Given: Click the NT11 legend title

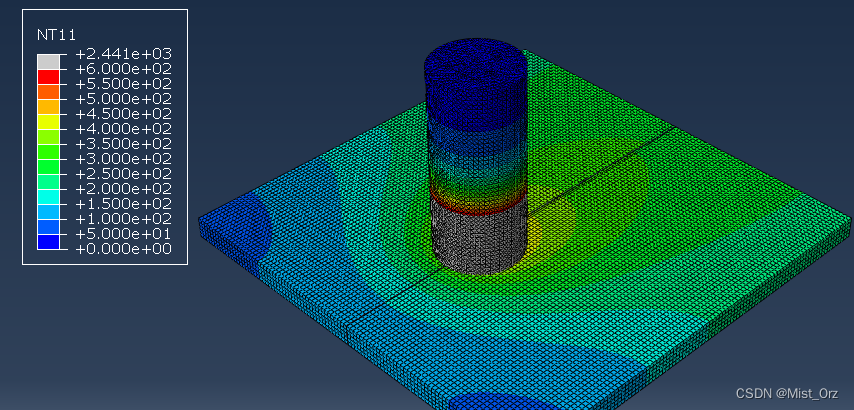Looking at the screenshot, I should [x=56, y=34].
